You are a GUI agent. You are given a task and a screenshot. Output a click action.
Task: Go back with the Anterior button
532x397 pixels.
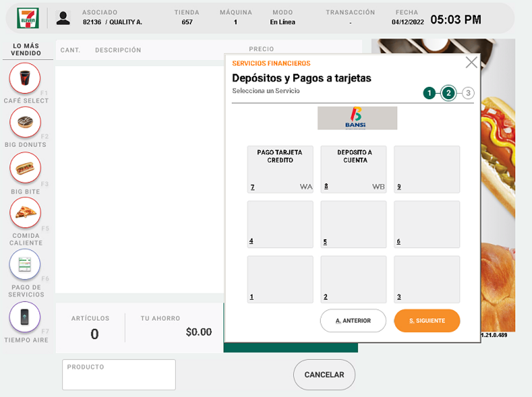[x=353, y=321]
